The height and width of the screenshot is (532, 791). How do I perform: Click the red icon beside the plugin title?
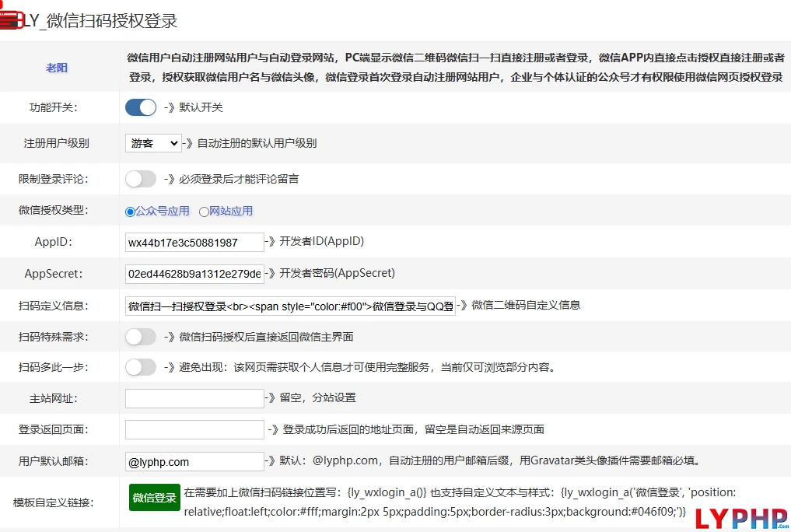9,20
